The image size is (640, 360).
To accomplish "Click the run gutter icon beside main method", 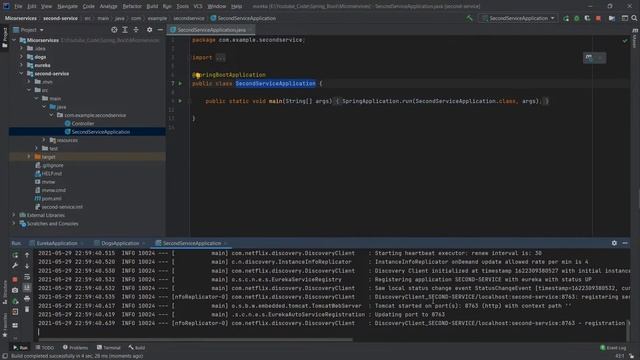I will pyautogui.click(x=180, y=101).
